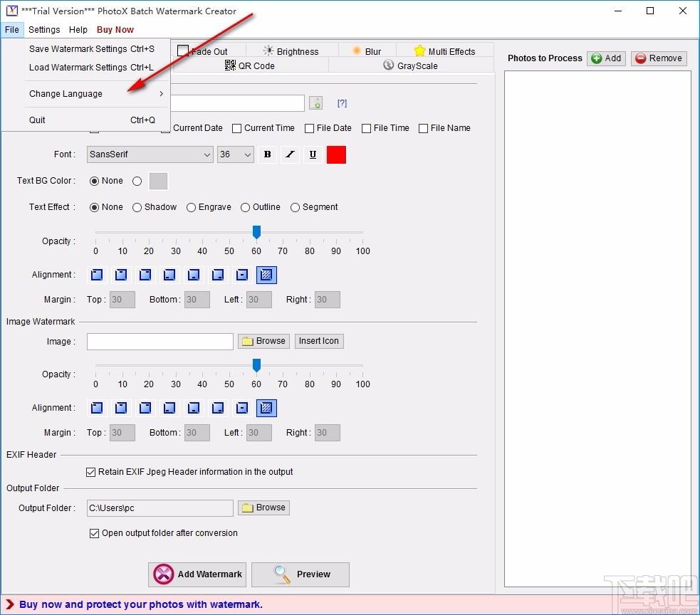The image size is (700, 615).
Task: Click the insert symbol icon beside text field
Action: [316, 103]
